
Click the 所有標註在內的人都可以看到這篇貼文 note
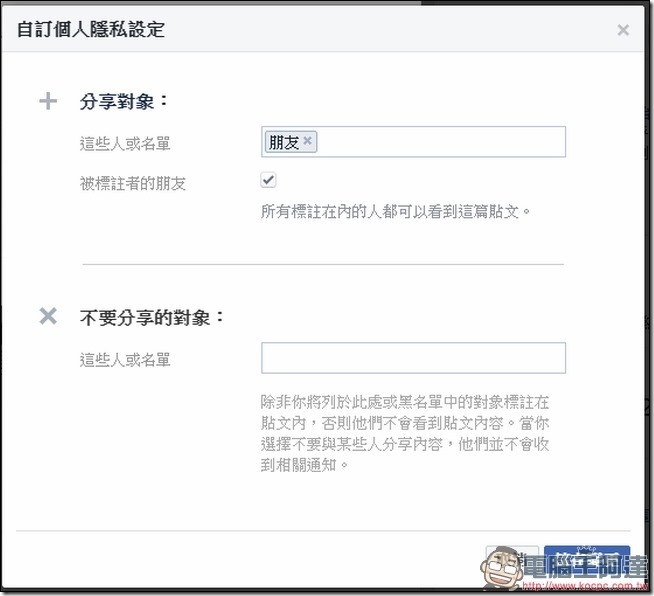coord(395,212)
